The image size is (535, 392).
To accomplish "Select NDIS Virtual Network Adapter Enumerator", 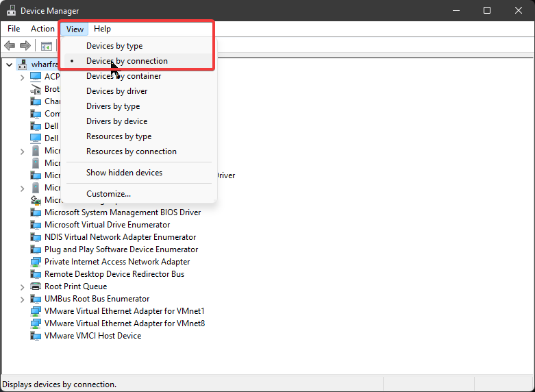I will 120,237.
